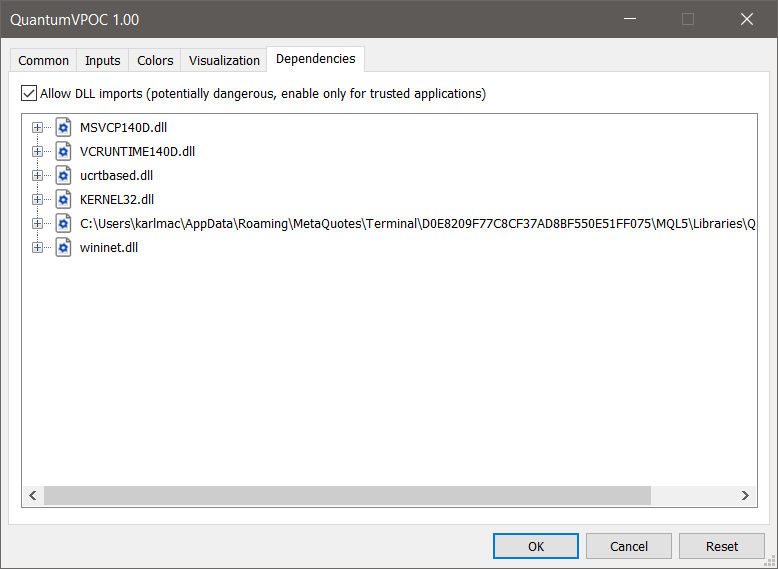Expand the wininet.dll tree node

[38, 248]
